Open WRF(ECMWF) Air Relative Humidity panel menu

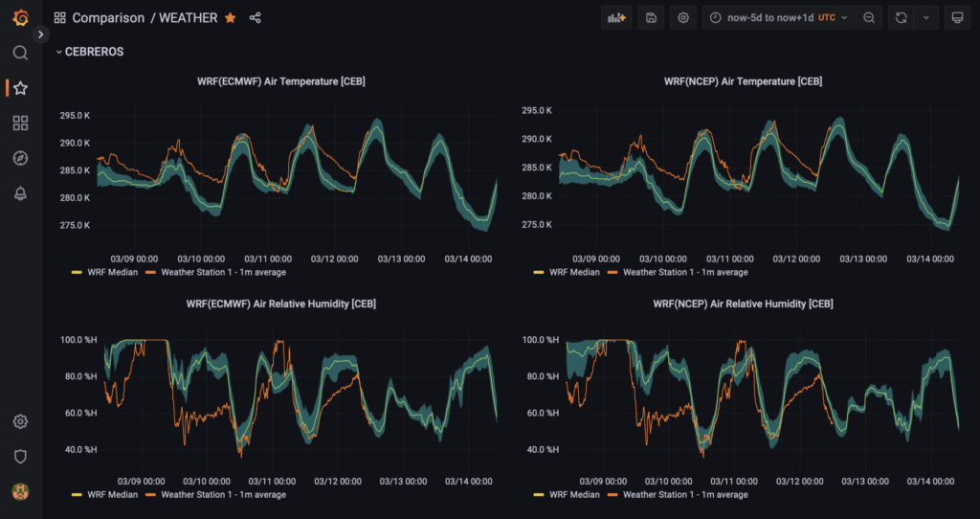point(281,304)
